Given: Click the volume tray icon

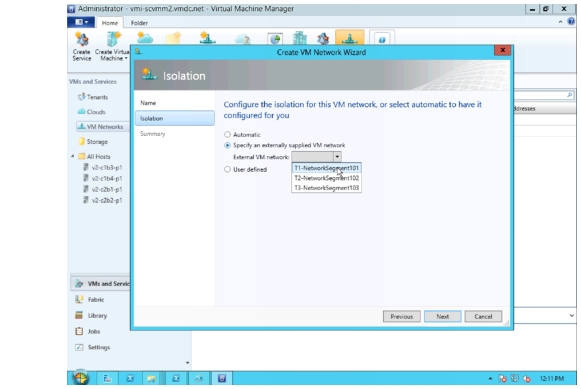Looking at the screenshot, I should 527,378.
